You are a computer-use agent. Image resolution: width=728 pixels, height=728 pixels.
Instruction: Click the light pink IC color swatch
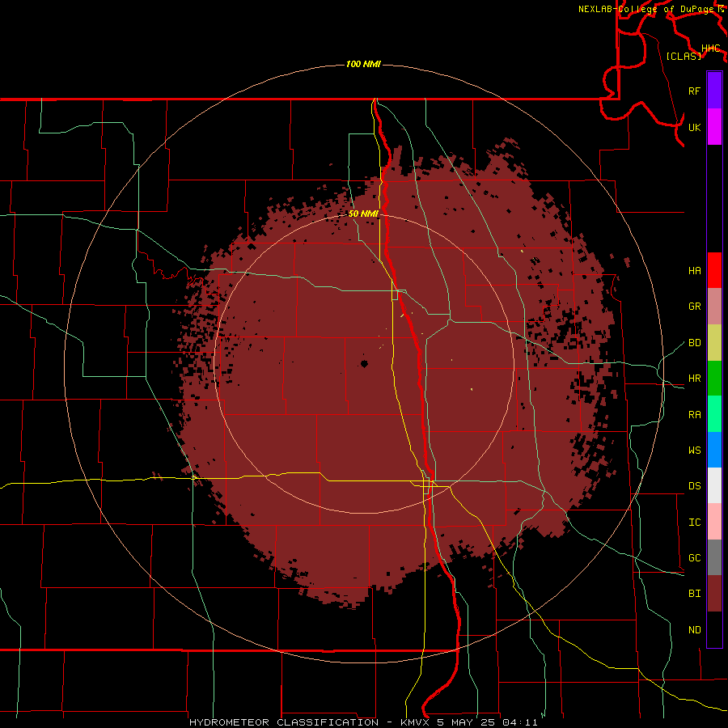click(x=714, y=522)
